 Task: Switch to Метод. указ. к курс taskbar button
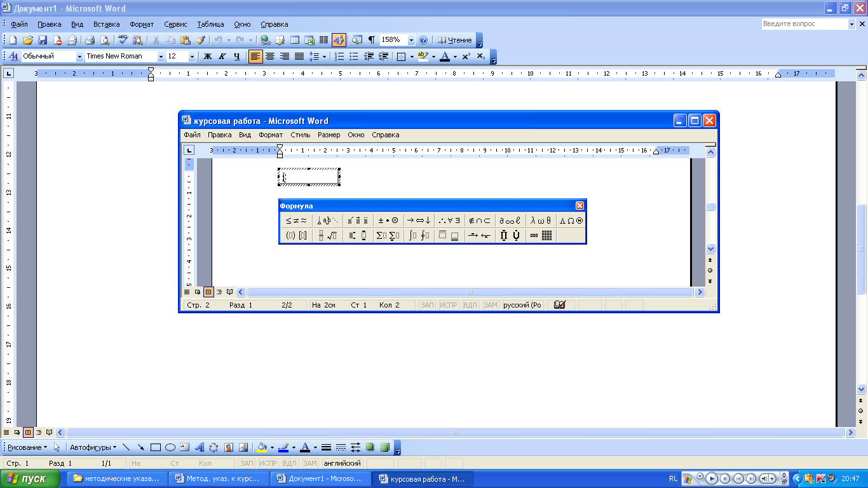[218, 478]
